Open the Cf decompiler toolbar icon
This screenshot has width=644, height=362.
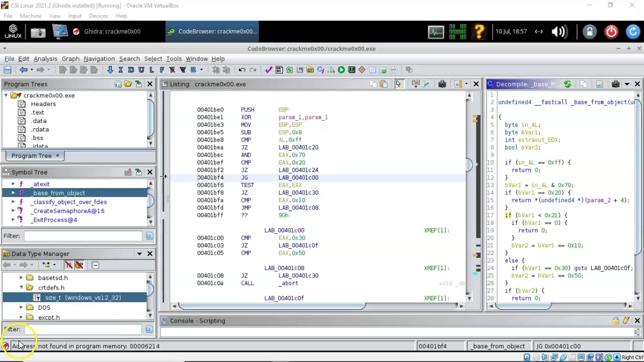click(x=320, y=70)
